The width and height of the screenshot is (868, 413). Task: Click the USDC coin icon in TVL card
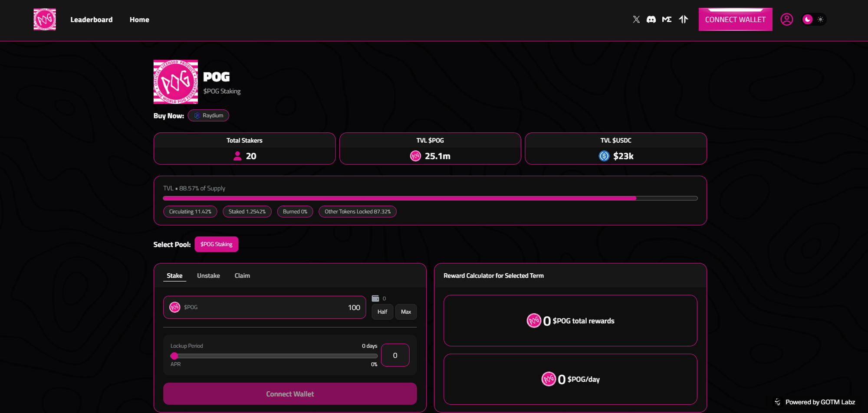tap(604, 156)
